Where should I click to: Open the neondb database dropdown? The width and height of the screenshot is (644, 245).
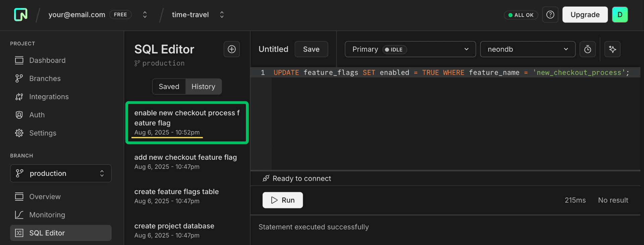(x=527, y=49)
